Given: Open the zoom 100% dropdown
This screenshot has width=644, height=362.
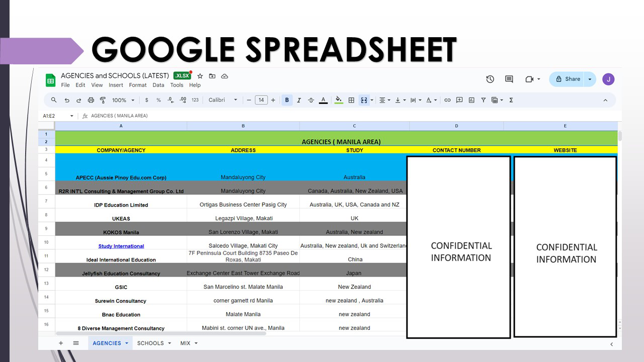Looking at the screenshot, I should 122,100.
